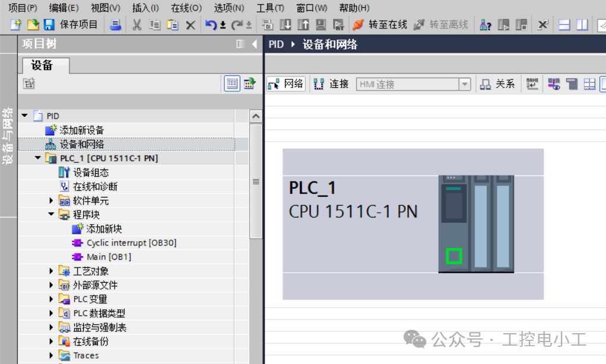Screen dimensions: 606x364
Task: Click the New project toolbar icon
Action: pyautogui.click(x=15, y=25)
